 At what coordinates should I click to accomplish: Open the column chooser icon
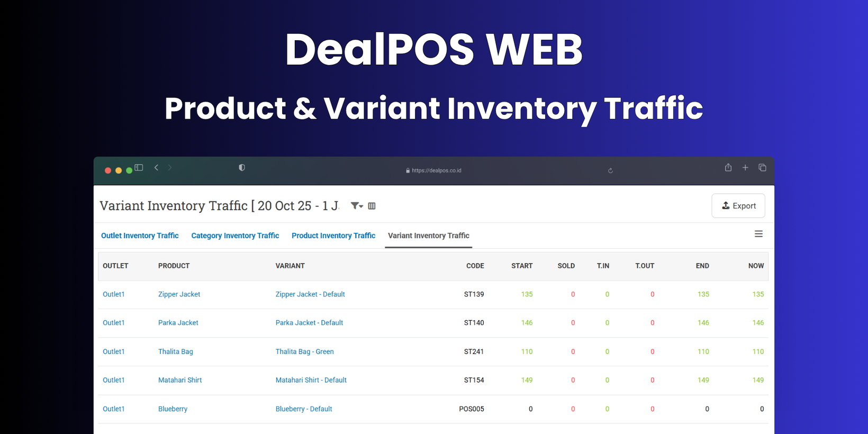coord(372,206)
